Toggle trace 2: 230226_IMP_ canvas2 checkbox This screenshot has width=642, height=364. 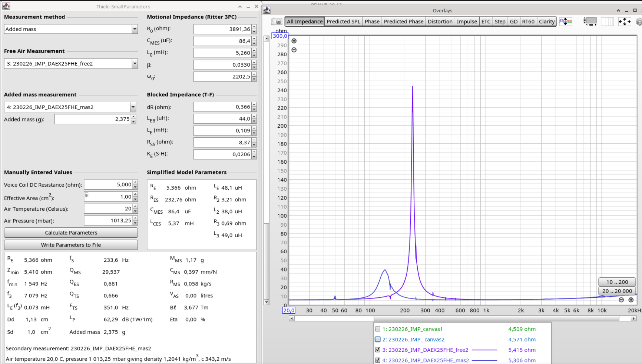pyautogui.click(x=378, y=339)
